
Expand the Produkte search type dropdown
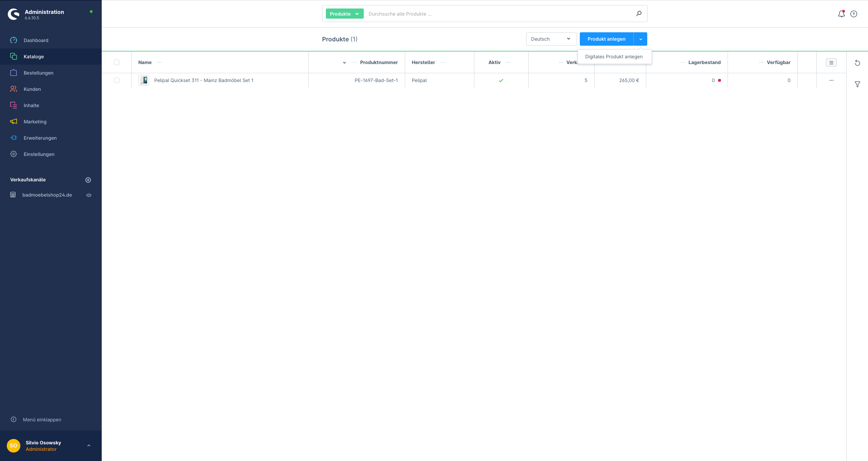(344, 14)
